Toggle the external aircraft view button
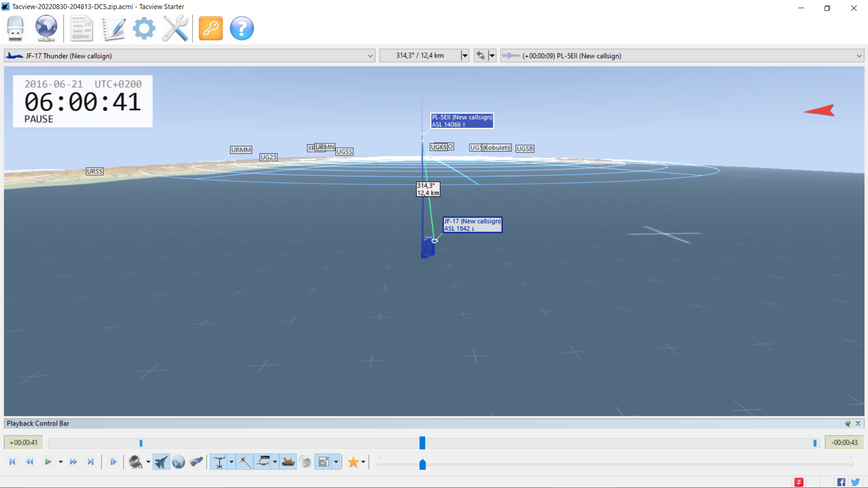The height and width of the screenshot is (488, 868). 161,462
